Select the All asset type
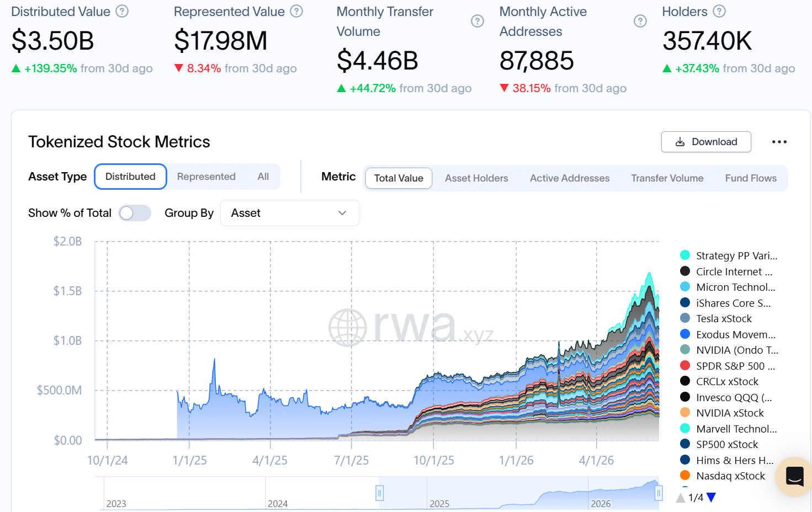The height and width of the screenshot is (512, 812). click(263, 177)
